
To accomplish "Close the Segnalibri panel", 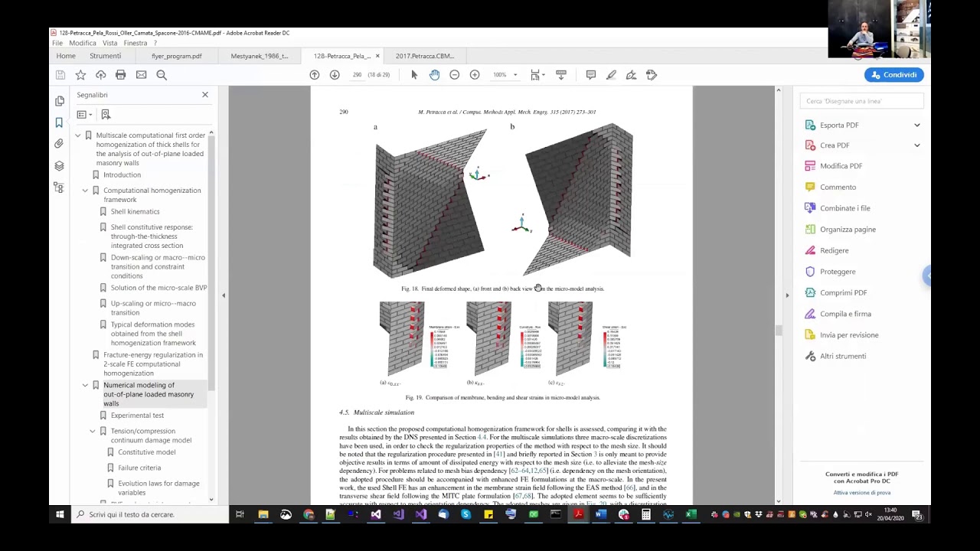I will pos(204,95).
